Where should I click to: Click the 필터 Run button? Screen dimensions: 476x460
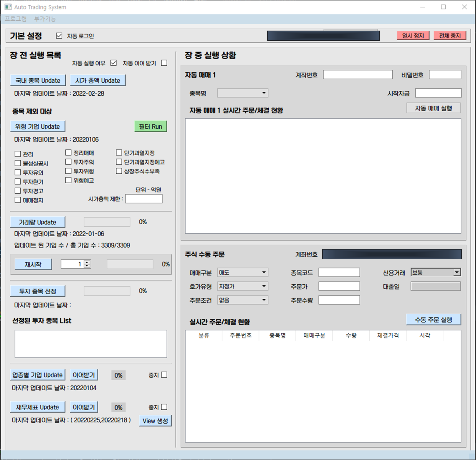tap(151, 126)
